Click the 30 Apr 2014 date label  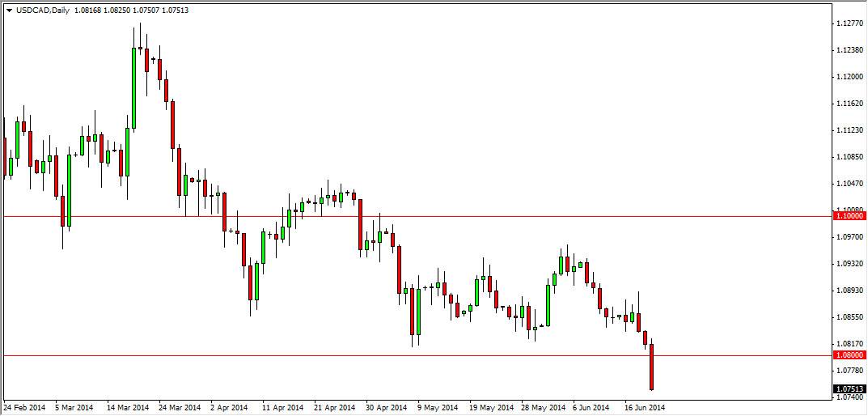pyautogui.click(x=385, y=408)
